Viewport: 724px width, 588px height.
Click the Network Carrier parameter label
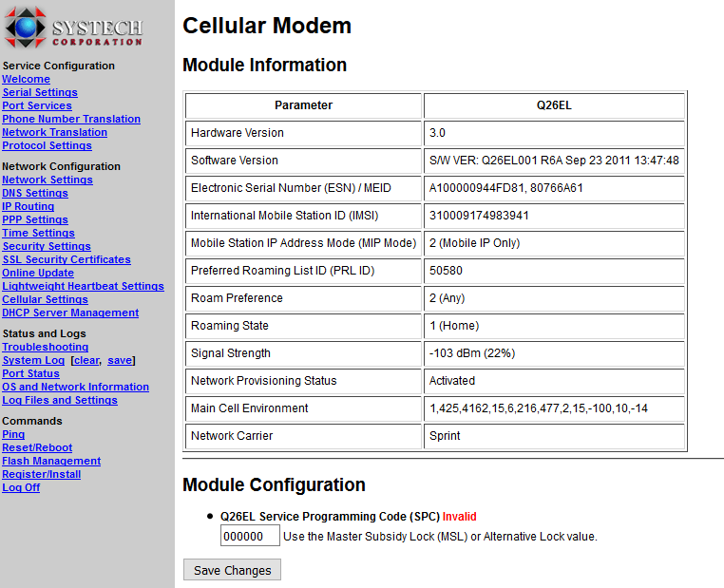click(232, 436)
